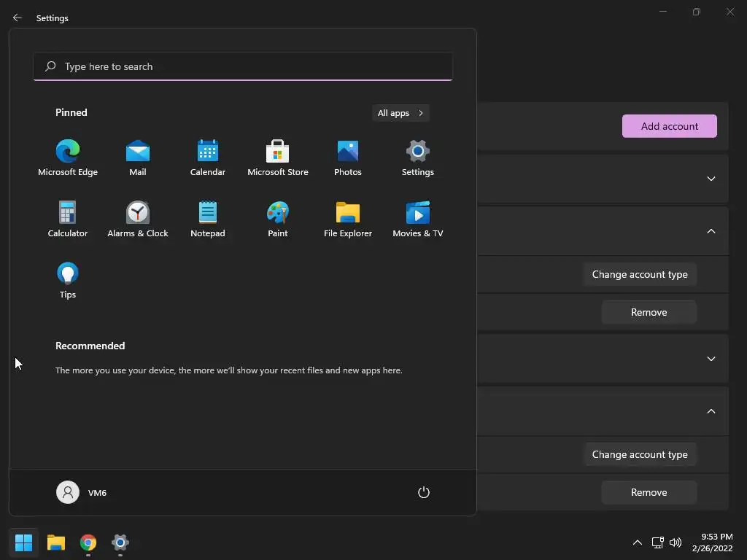Screen dimensions: 747x560
Task: Collapse the last expanded account row in Settings
Action: [711, 411]
